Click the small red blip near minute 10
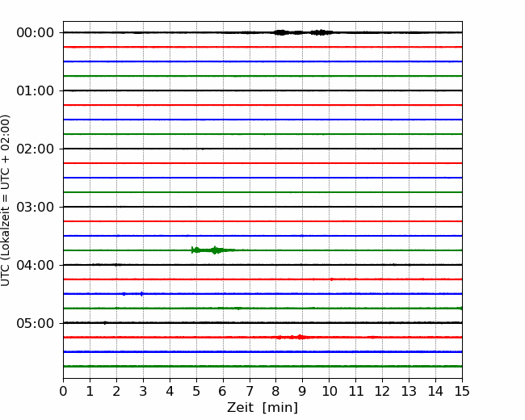525x420 pixels. [x=331, y=279]
